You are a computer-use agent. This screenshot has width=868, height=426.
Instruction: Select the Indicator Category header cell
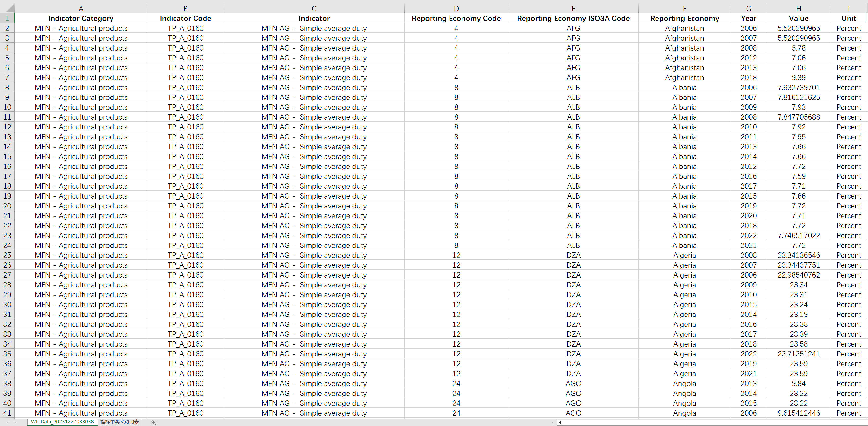click(81, 19)
